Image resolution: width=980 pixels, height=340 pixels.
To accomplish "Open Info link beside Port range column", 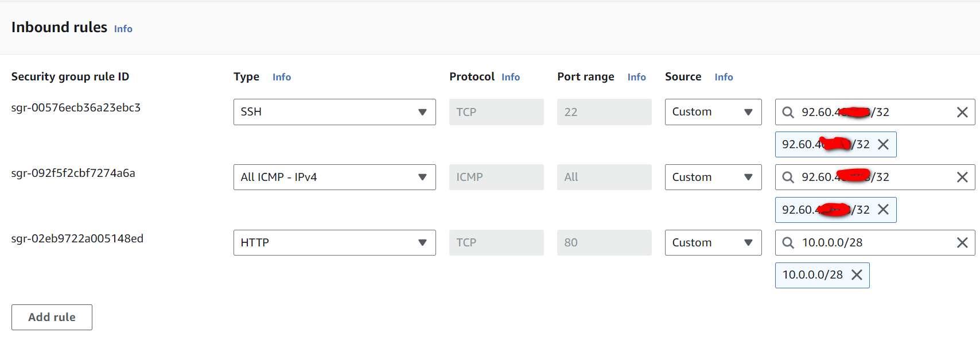I will (636, 77).
